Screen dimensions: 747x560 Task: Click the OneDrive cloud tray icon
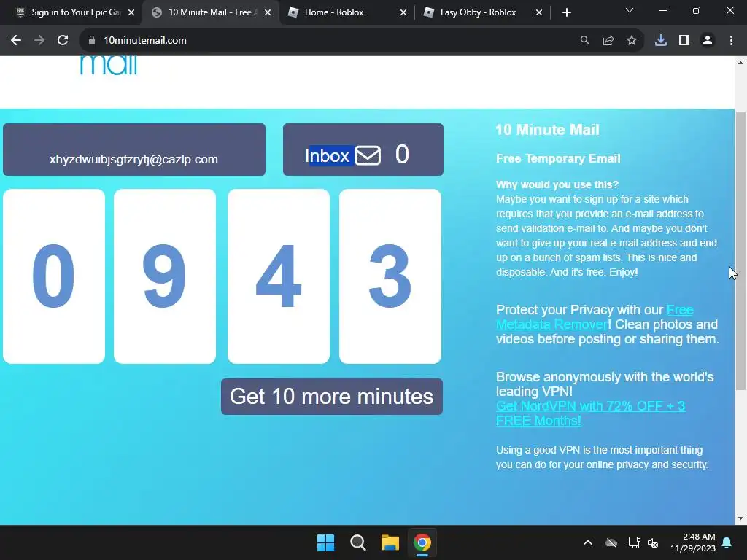click(611, 542)
